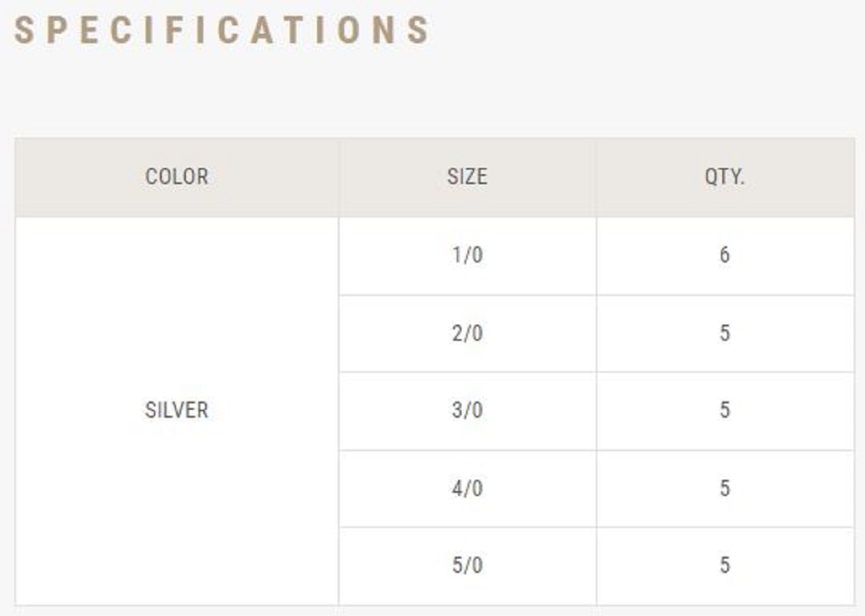Pick the quantity value for size 4/0
The width and height of the screenshot is (865, 616).
(x=724, y=488)
